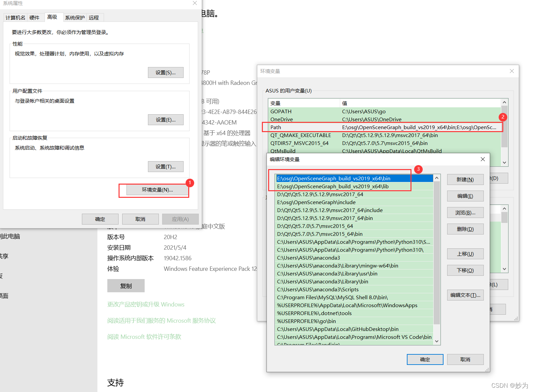This screenshot has height=392, width=533.
Task: Click the startup recovery 设置(T)... button
Action: point(165,167)
